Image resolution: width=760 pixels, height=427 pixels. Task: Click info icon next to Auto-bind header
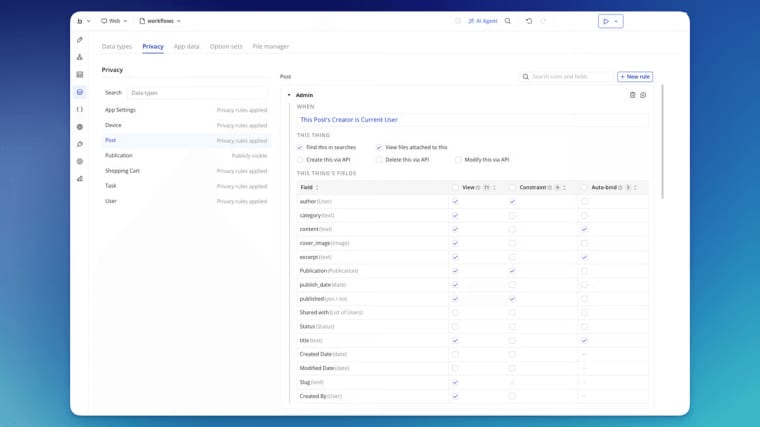click(620, 188)
